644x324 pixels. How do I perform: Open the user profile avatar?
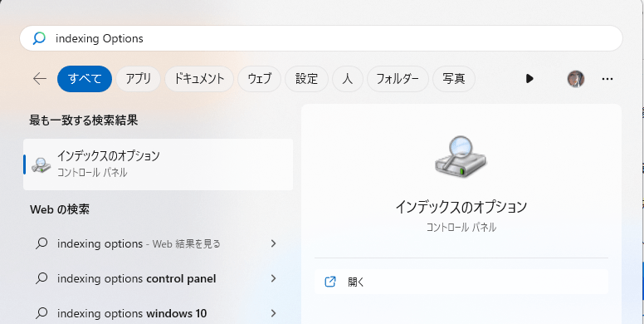(x=576, y=79)
